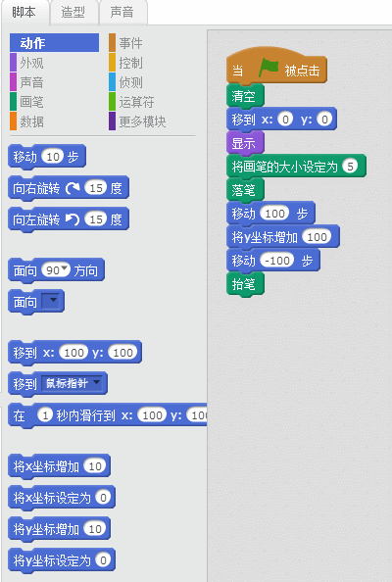The width and height of the screenshot is (392, 582).
Task: Select the 数据 block category
Action: click(31, 121)
